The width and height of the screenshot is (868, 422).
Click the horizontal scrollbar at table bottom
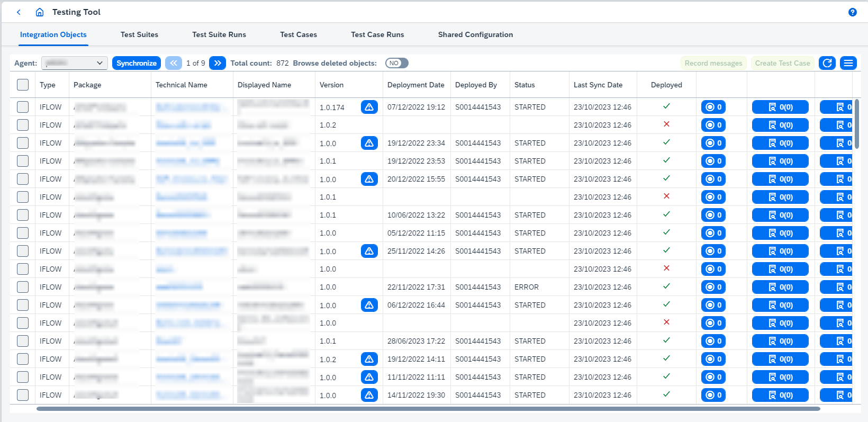click(428, 409)
